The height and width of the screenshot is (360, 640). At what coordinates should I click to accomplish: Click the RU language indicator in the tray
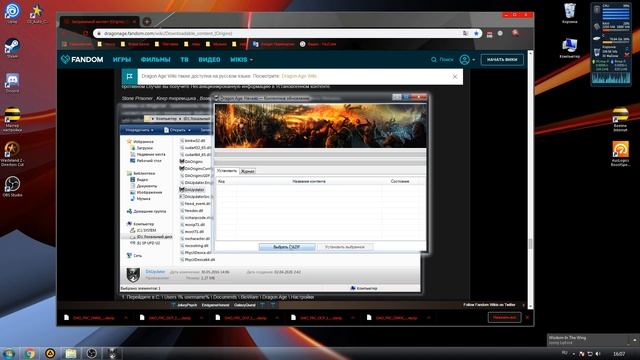565,353
